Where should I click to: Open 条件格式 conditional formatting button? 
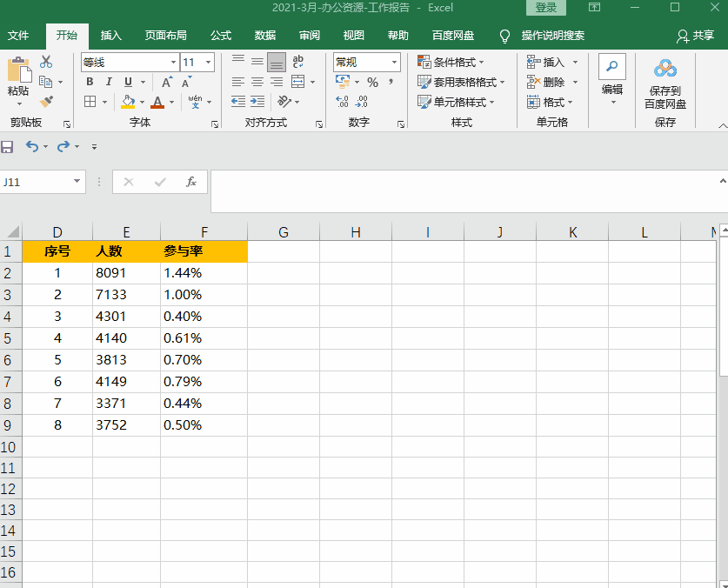[x=451, y=63]
